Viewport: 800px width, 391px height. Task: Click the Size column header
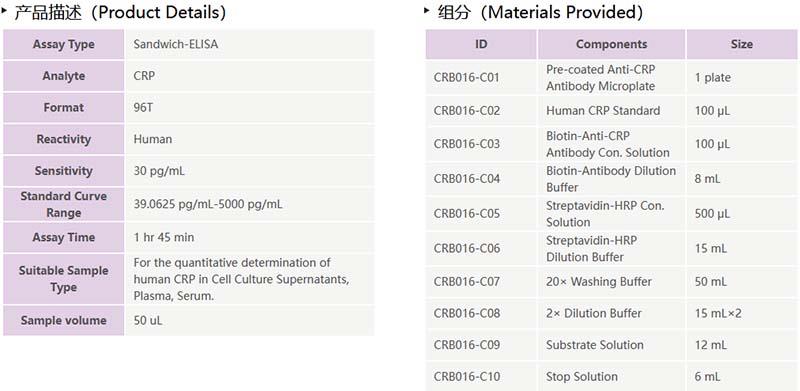742,44
